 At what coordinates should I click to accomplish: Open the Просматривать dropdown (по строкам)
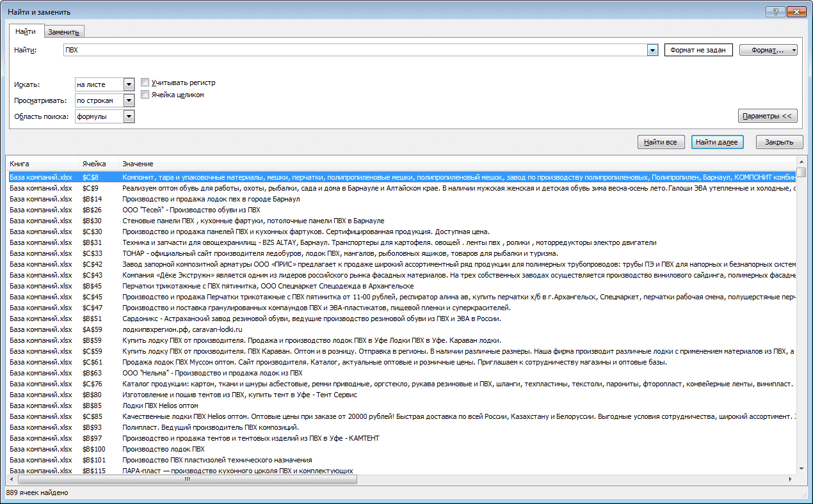129,100
